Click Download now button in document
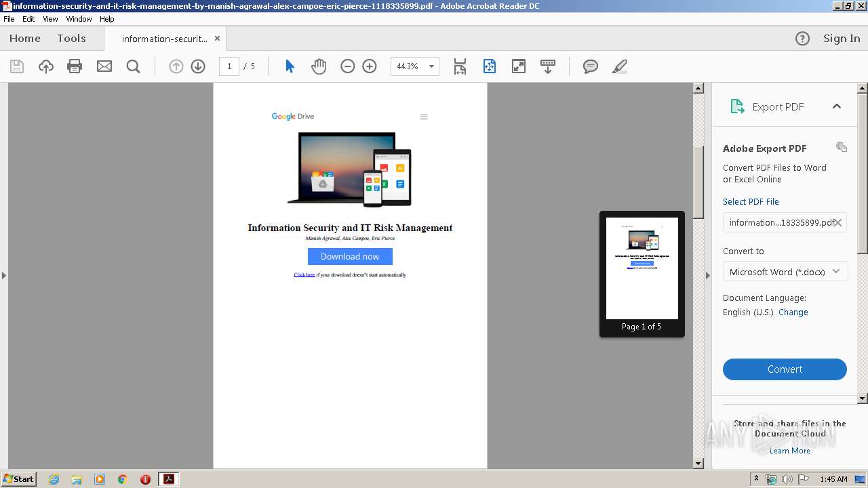Screen dimensions: 868x488 coord(350,256)
